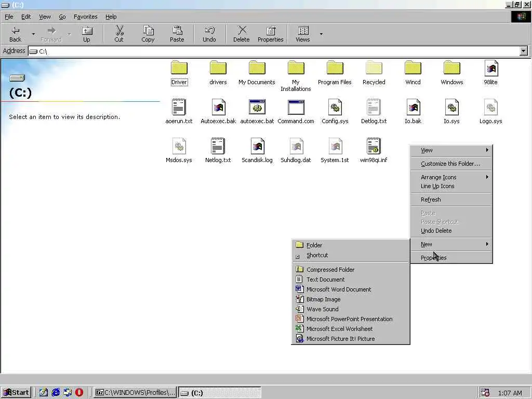Choose Undo Delete from context menu

451,231
